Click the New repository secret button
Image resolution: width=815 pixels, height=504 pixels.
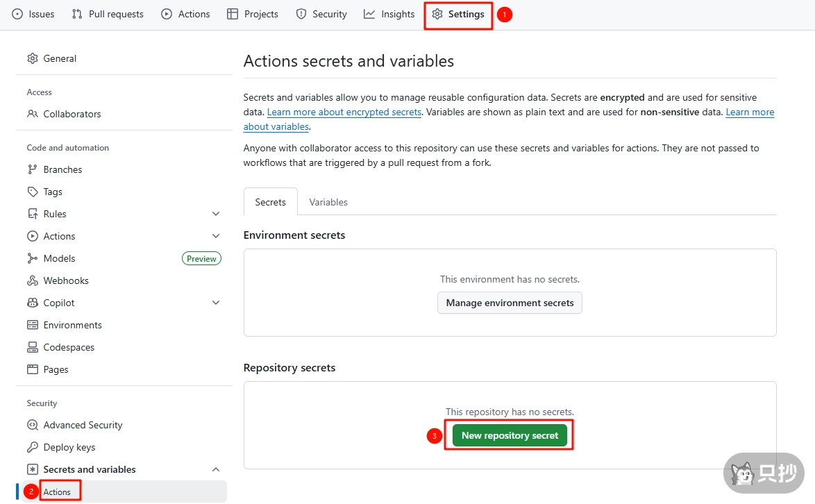point(510,435)
